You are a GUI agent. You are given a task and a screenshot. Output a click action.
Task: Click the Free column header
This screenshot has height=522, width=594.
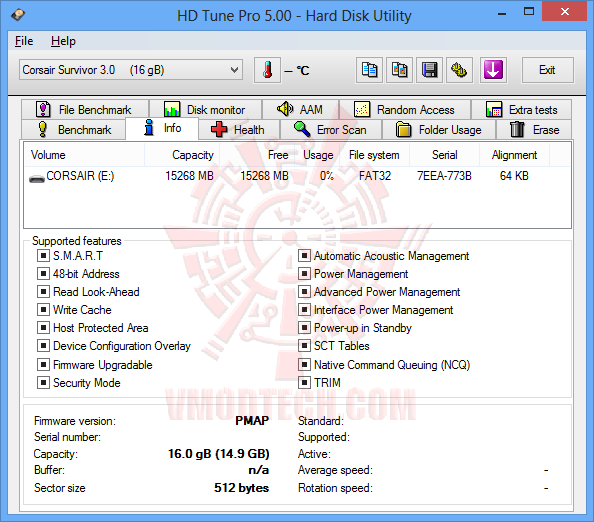point(257,155)
